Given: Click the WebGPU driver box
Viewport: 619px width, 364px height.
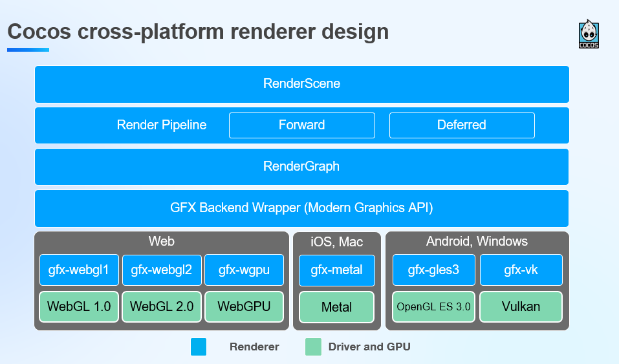Looking at the screenshot, I should point(244,306).
